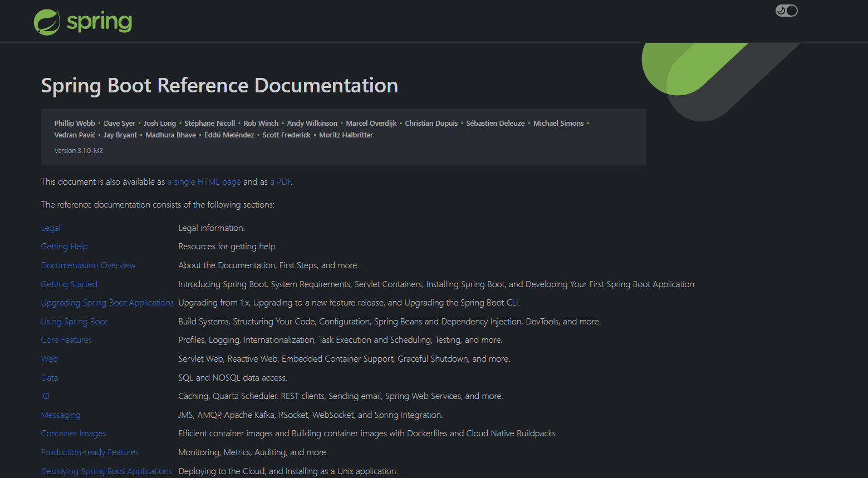Image resolution: width=868 pixels, height=478 pixels.
Task: Click 'SQL and NOSQL data access.' text
Action: click(233, 378)
